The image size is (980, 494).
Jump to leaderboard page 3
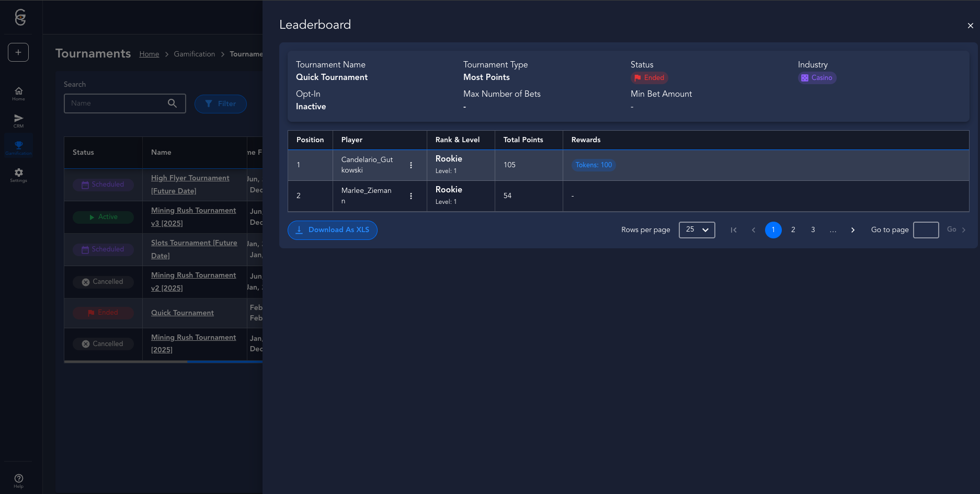[813, 230]
